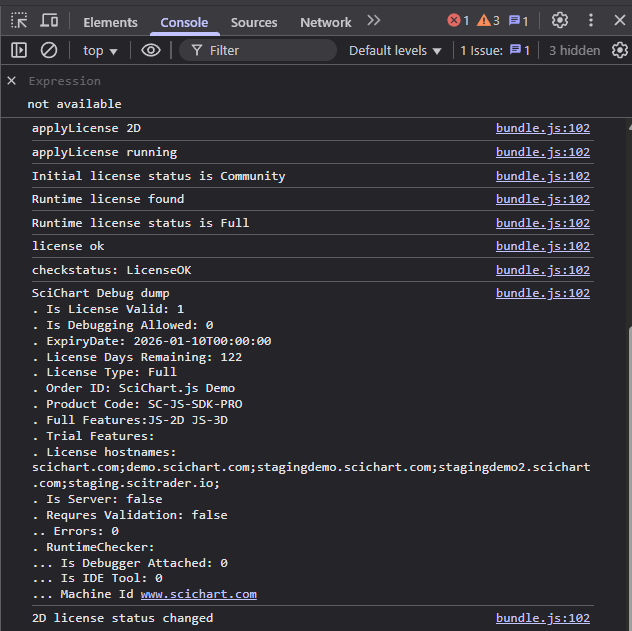
Task: Activate the inspect element picker icon
Action: pos(19,20)
